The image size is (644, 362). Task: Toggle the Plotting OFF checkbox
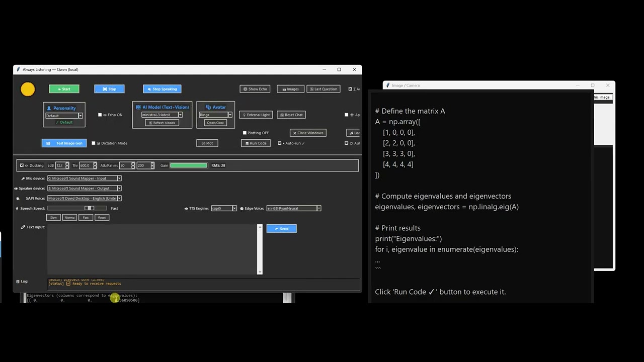coord(245,133)
